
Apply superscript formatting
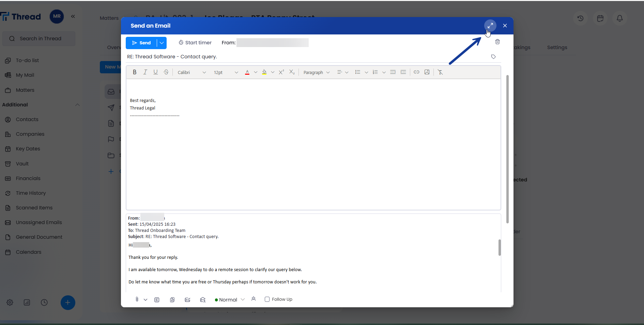tap(281, 72)
